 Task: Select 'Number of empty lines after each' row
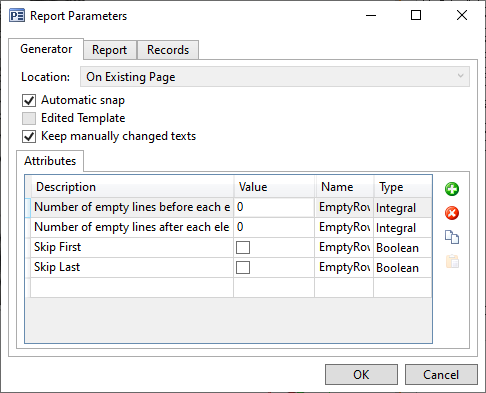pos(132,227)
